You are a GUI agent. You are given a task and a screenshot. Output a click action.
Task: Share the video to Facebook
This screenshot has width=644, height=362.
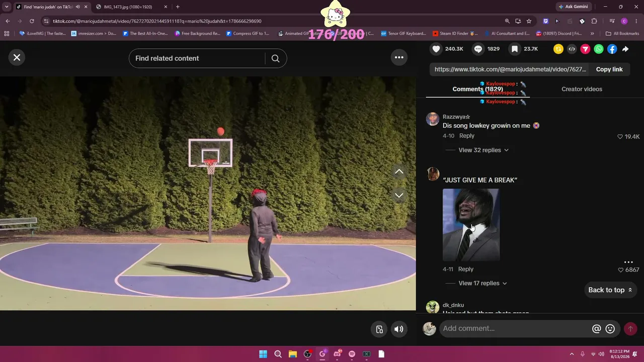612,49
